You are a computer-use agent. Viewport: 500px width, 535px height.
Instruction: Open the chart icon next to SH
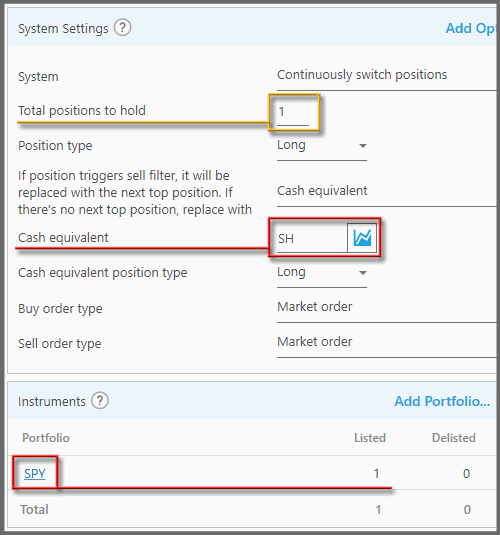[362, 238]
